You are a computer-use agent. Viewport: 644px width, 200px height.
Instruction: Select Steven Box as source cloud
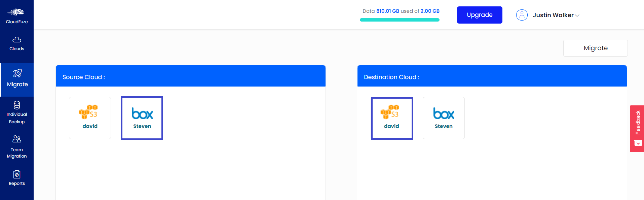click(x=142, y=118)
